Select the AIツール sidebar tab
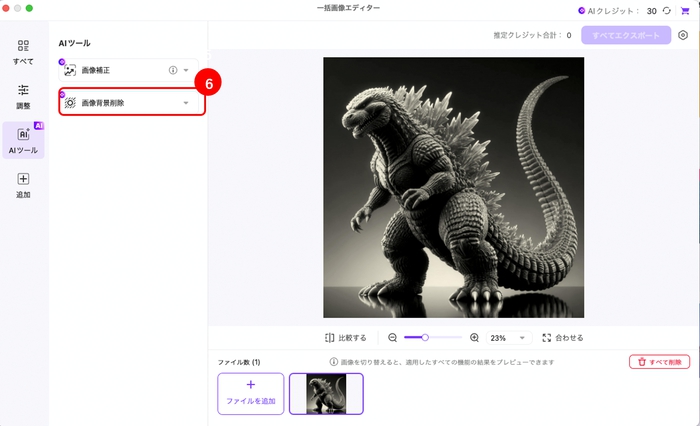The width and height of the screenshot is (700, 426). click(x=23, y=140)
